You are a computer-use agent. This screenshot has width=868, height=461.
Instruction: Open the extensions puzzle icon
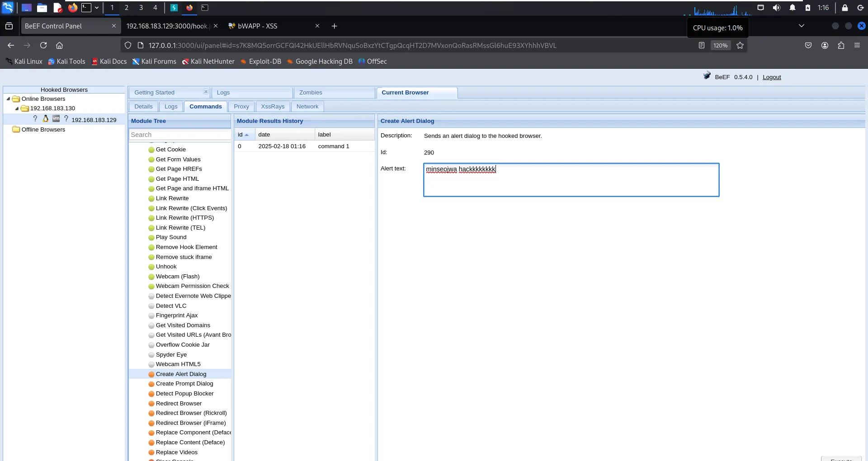click(x=841, y=45)
